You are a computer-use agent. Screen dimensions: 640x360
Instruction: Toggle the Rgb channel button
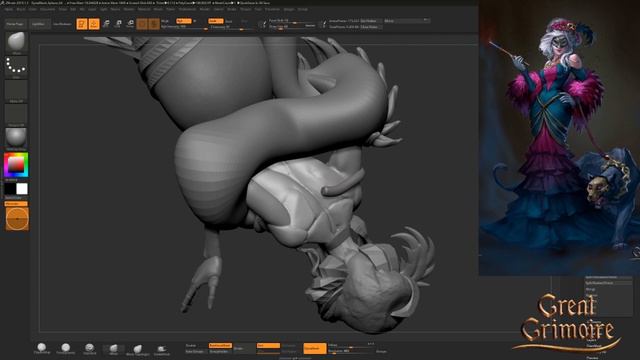pyautogui.click(x=183, y=21)
